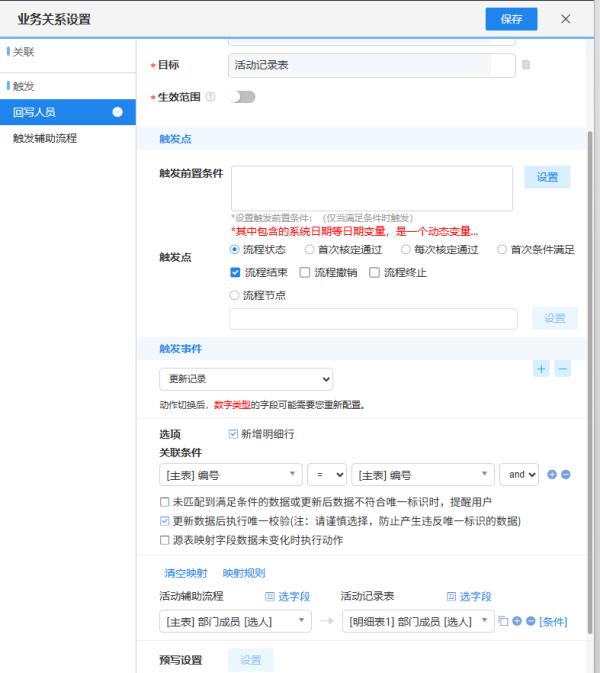Image resolution: width=600 pixels, height=673 pixels.
Task: Add a trigger event with plus button
Action: tap(541, 369)
